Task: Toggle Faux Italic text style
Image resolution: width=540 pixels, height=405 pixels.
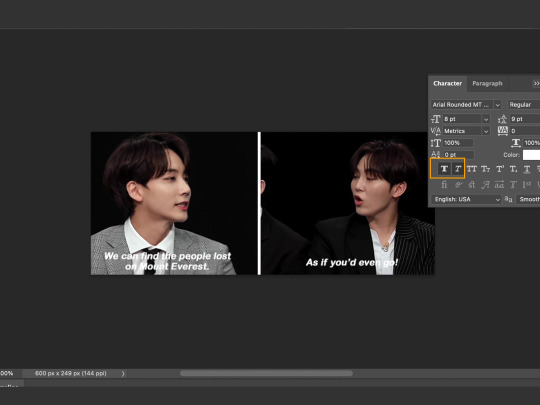Action: tap(458, 169)
